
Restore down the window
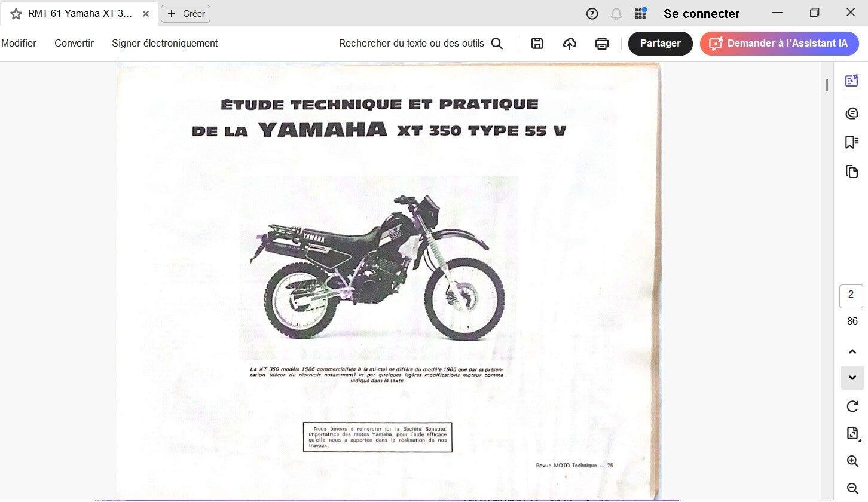[814, 13]
